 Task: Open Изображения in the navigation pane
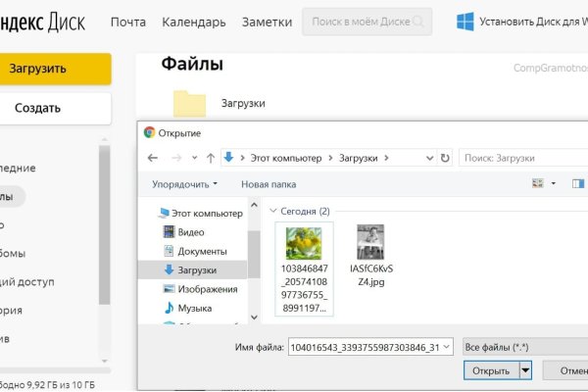pos(207,289)
